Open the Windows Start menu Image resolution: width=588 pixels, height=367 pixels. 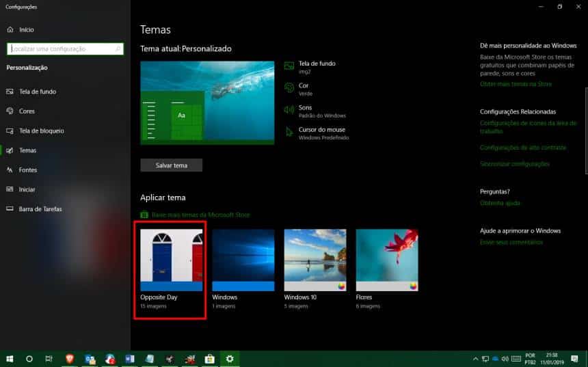coord(10,359)
